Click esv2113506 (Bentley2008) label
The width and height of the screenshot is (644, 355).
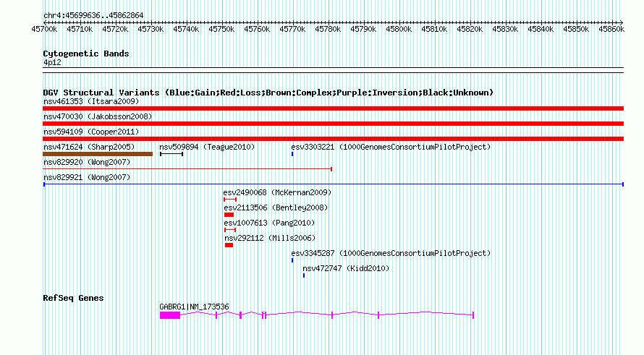click(x=276, y=208)
